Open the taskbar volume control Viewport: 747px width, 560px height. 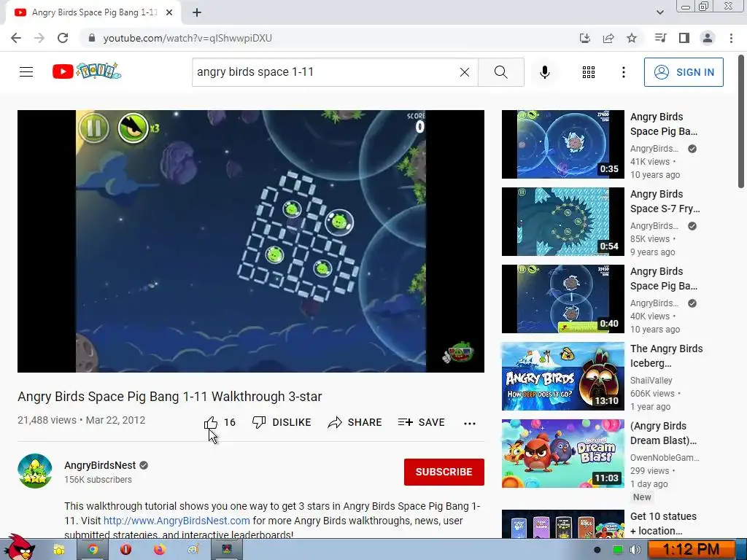(635, 550)
